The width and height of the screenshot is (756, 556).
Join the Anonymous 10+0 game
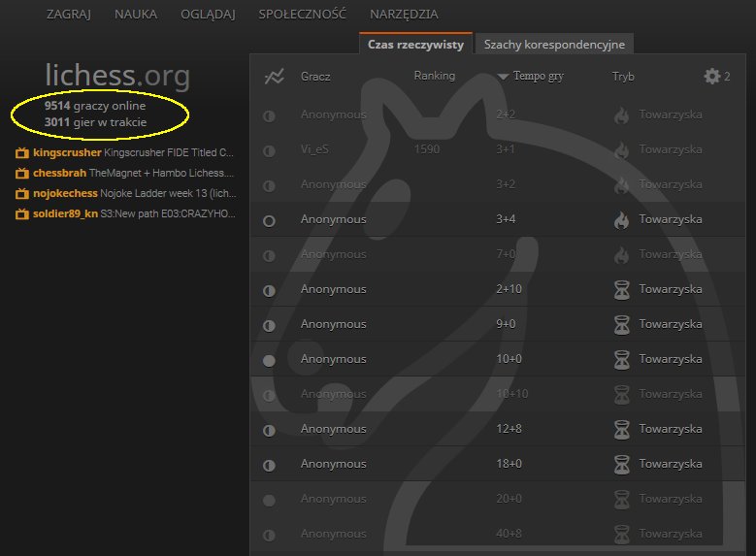coord(498,359)
